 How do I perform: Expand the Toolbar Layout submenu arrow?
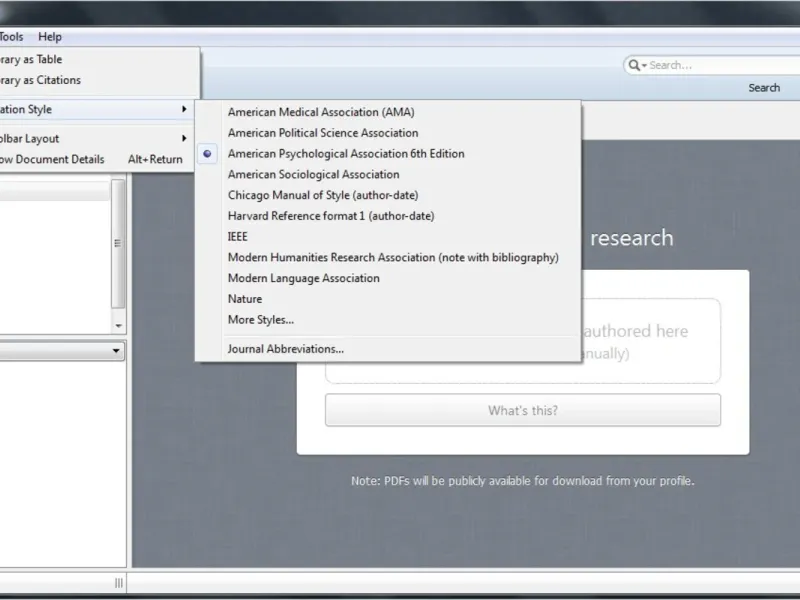pyautogui.click(x=184, y=138)
